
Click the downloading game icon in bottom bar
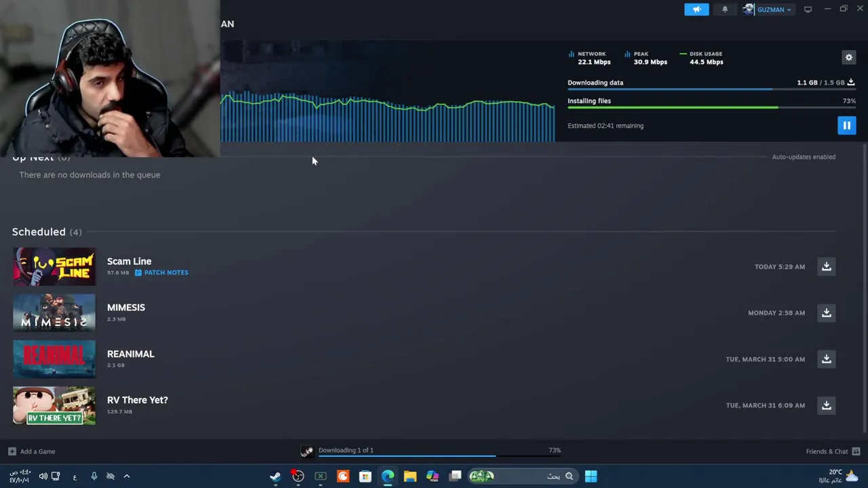307,451
